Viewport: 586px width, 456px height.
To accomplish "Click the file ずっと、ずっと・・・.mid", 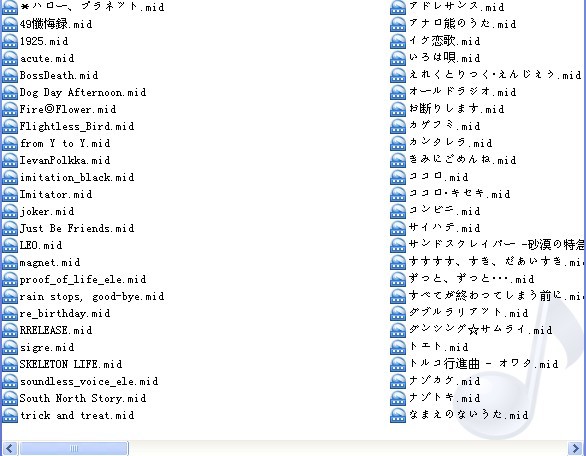I will 471,279.
